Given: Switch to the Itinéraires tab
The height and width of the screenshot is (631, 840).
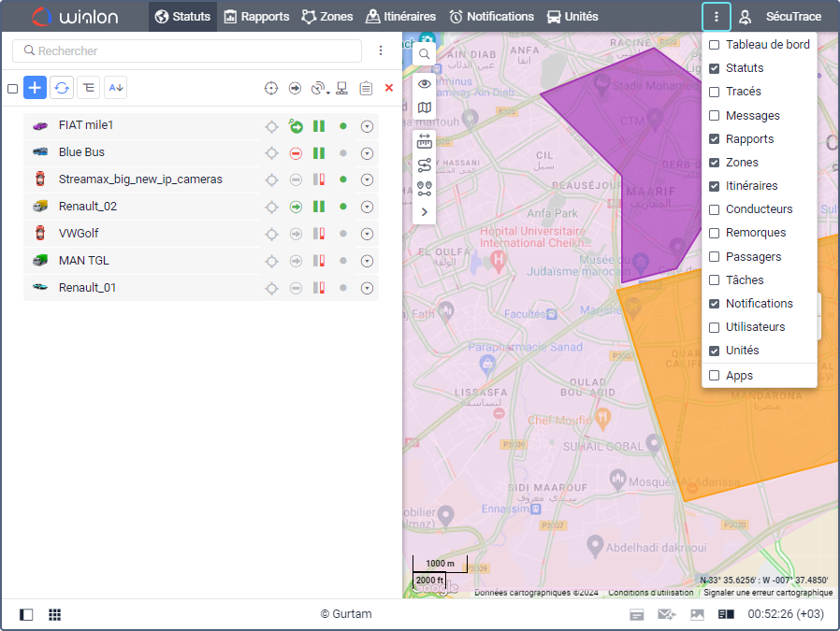Looking at the screenshot, I should tap(400, 17).
